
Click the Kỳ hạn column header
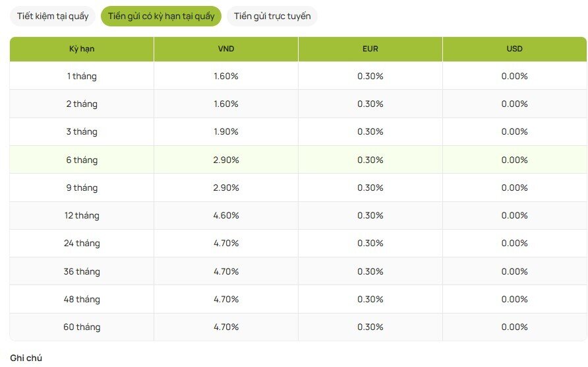(82, 49)
